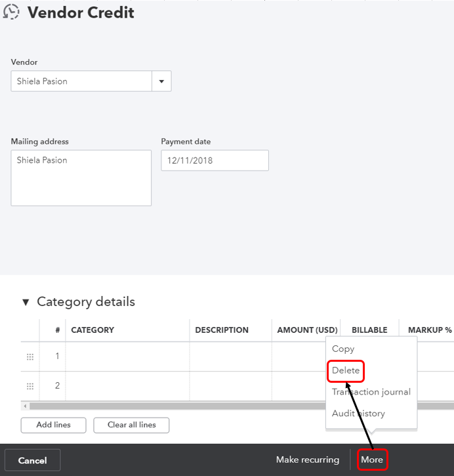Click the Description cell in row 2
The height and width of the screenshot is (476, 454).
(230, 386)
